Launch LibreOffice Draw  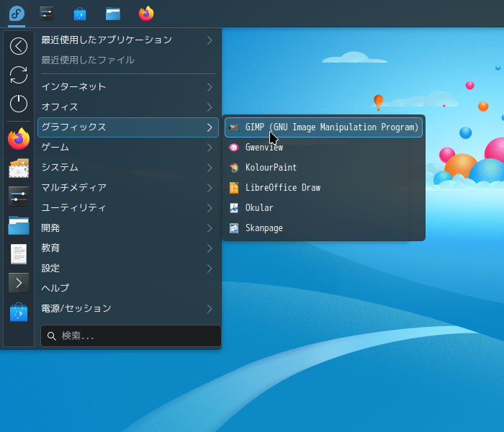point(323,188)
